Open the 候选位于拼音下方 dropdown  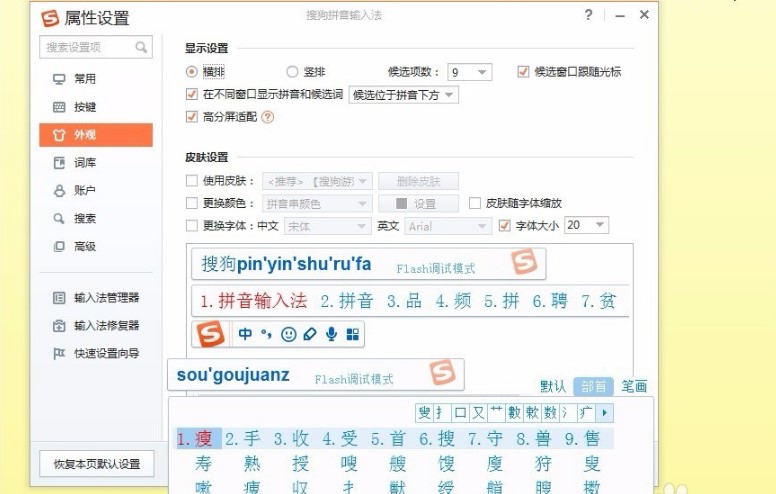pos(403,95)
